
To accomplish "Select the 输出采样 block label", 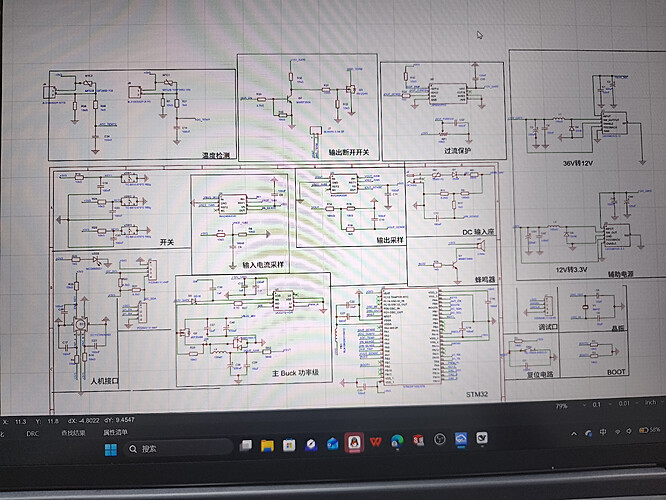I will [389, 240].
